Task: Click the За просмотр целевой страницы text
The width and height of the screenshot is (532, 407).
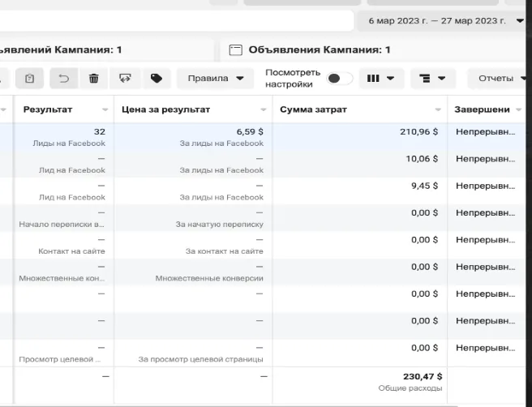Action: [200, 359]
